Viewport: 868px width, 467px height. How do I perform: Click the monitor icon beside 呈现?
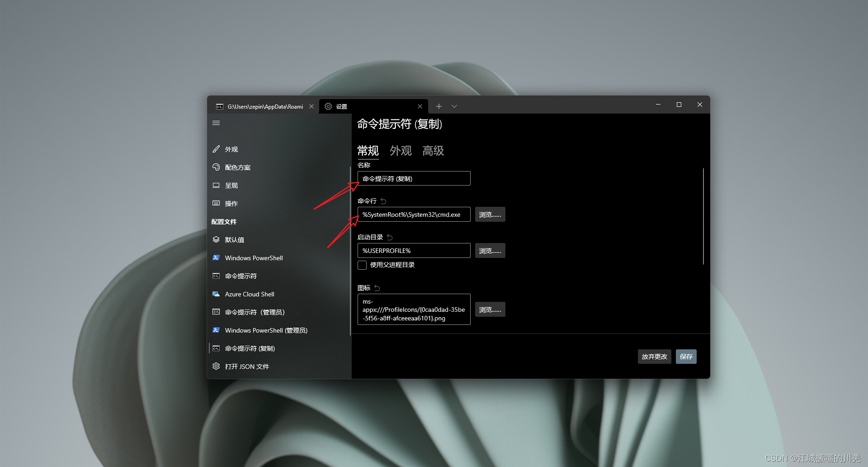coord(216,186)
